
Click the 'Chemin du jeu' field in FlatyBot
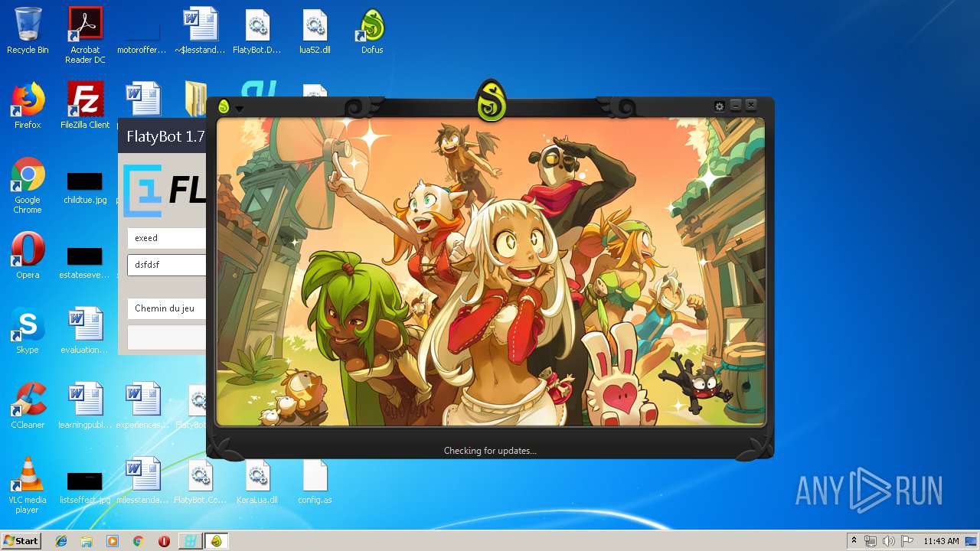(167, 308)
